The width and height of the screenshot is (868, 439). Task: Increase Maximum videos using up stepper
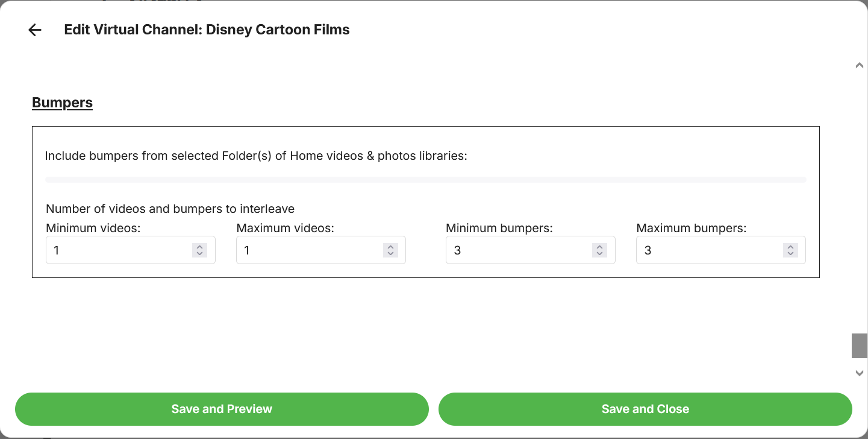pos(390,247)
